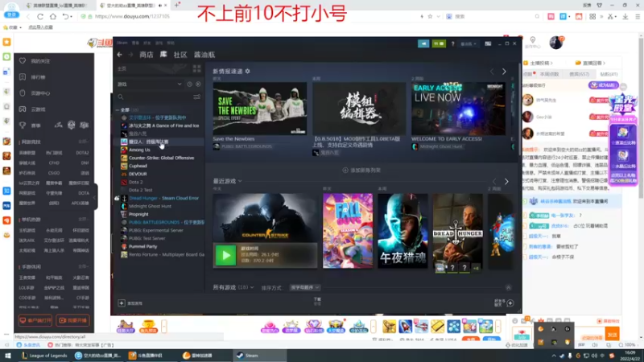This screenshot has width=644, height=362.
Task: Open advanced filter sliders icon
Action: (196, 97)
